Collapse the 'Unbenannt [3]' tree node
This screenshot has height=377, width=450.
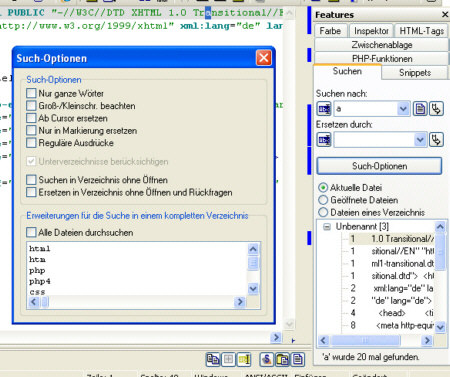327,227
